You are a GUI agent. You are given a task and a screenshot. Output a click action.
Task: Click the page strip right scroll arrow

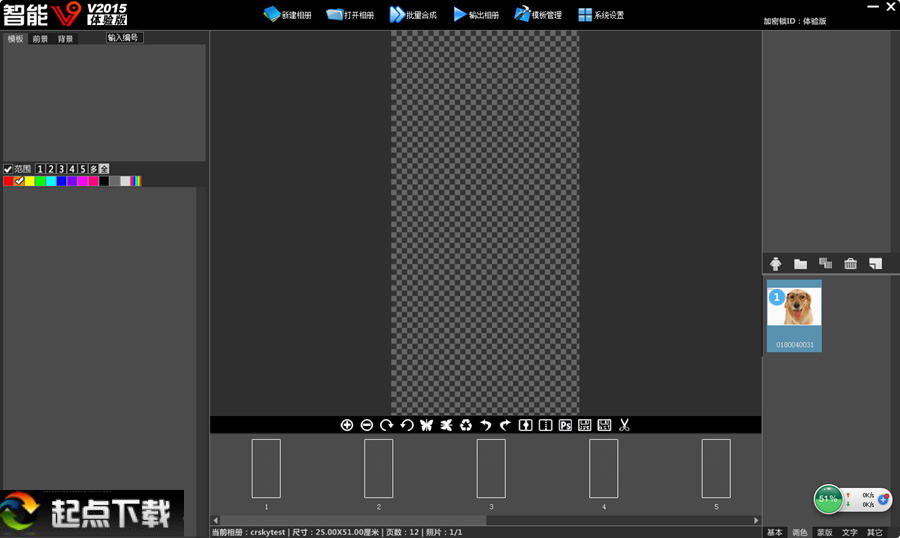click(x=756, y=520)
